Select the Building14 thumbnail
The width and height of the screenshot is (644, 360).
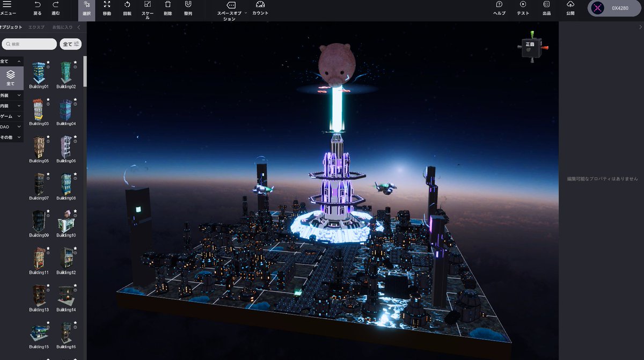[67, 296]
